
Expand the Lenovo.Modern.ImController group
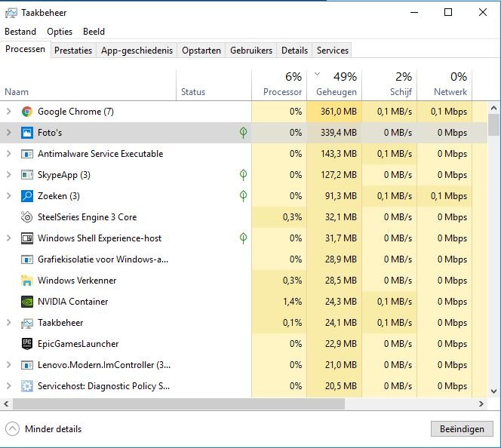pos(9,364)
